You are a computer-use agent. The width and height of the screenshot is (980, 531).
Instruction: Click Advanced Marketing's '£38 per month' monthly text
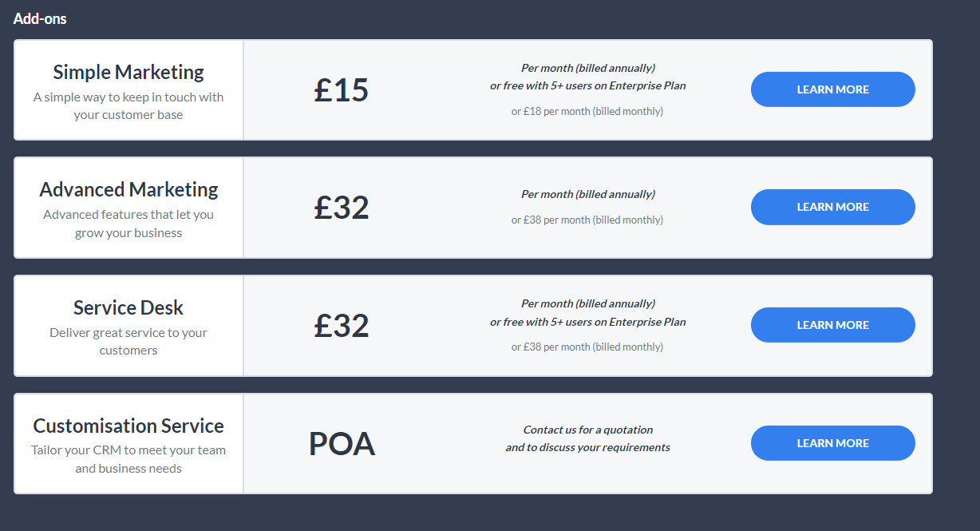click(x=587, y=220)
